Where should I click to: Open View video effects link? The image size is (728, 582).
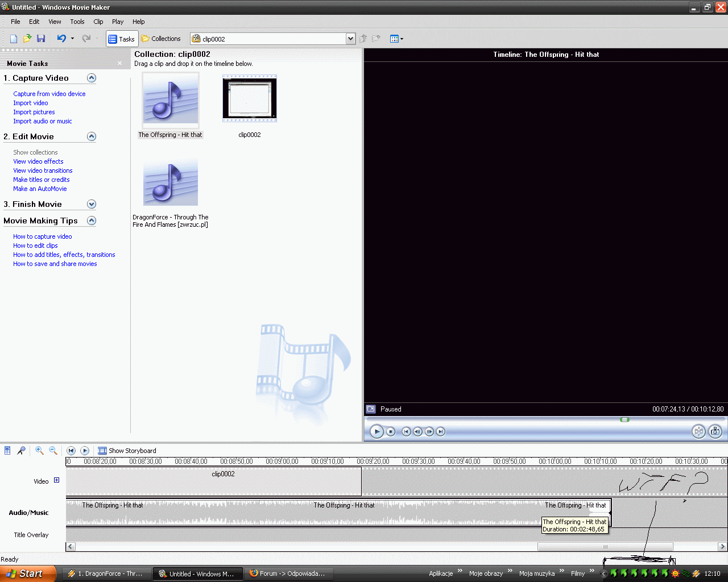pyautogui.click(x=38, y=161)
